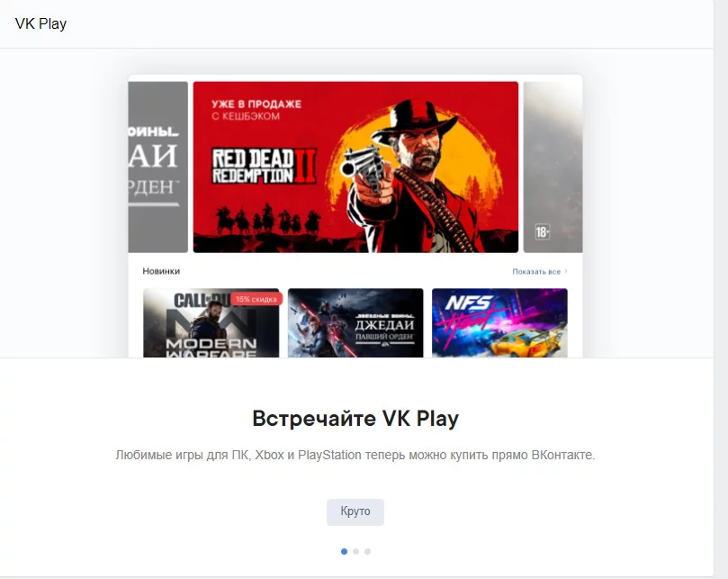Open the Показать все link
The width and height of the screenshot is (728, 579).
click(536, 271)
